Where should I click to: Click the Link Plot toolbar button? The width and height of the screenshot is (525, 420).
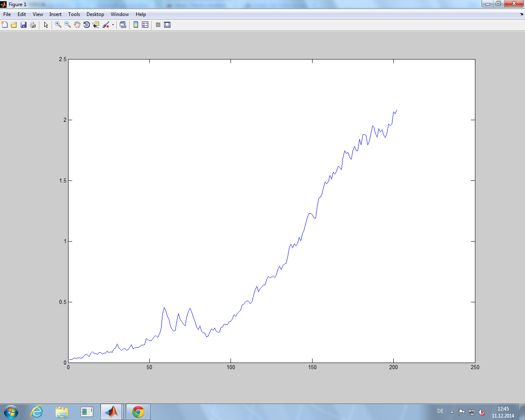tap(123, 25)
